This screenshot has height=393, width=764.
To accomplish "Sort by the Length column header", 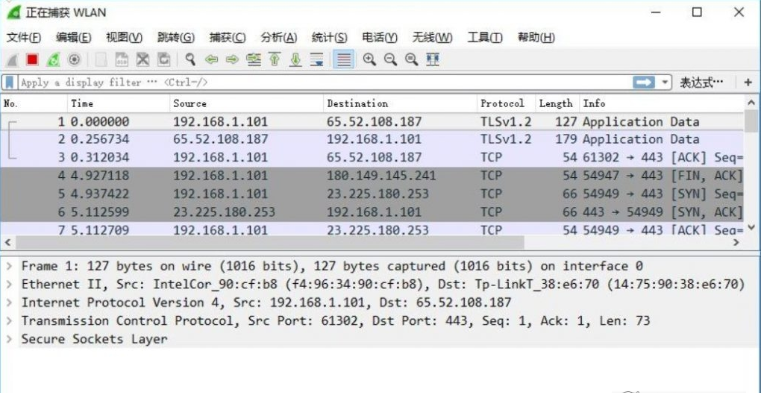I will 557,103.
